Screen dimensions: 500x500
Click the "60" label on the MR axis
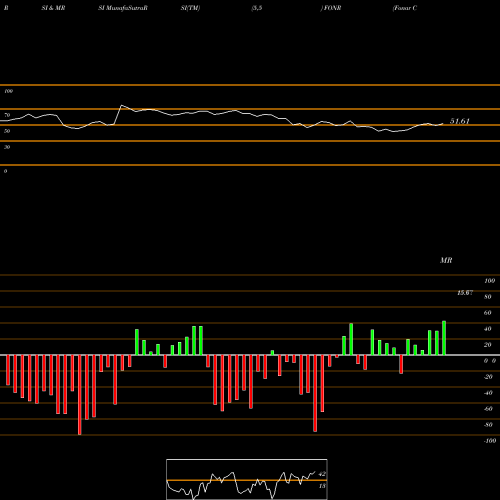point(488,313)
